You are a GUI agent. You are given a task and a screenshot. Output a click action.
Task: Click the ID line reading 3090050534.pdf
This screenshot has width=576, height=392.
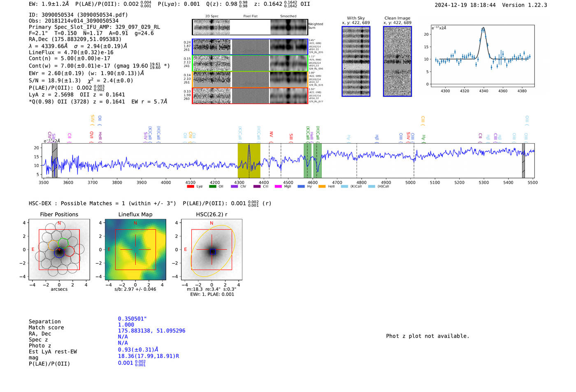click(78, 15)
